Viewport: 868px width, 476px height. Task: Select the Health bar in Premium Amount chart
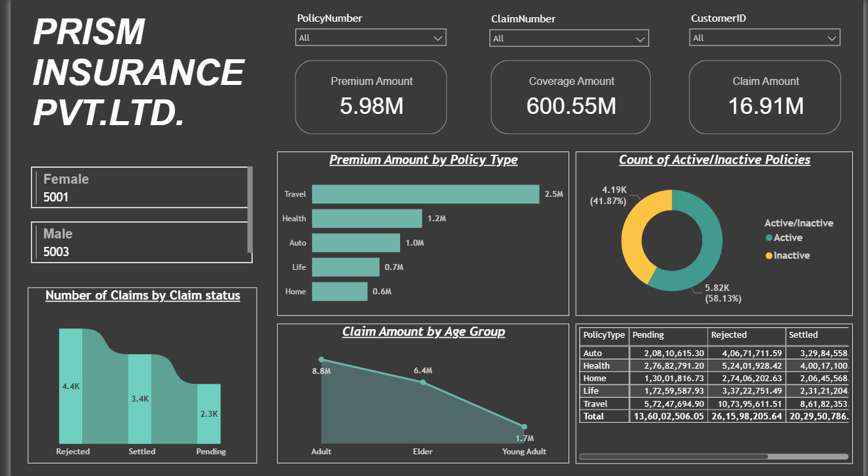367,218
